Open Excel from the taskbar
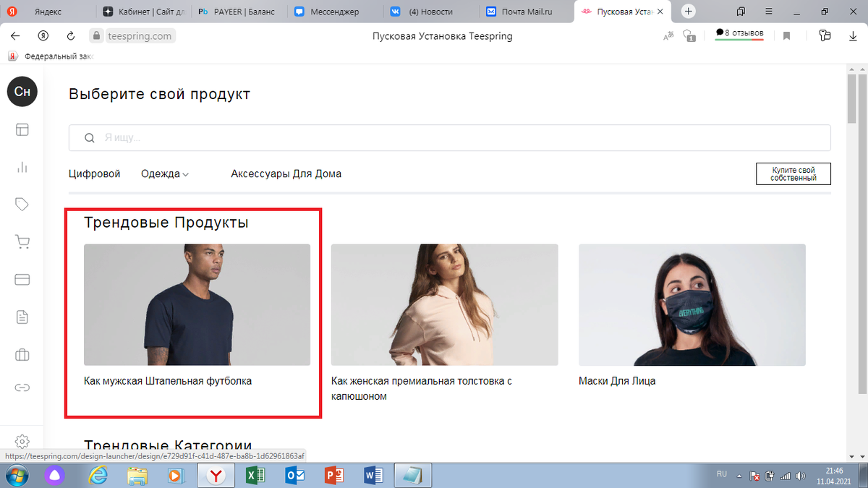This screenshot has width=868, height=488. (255, 475)
